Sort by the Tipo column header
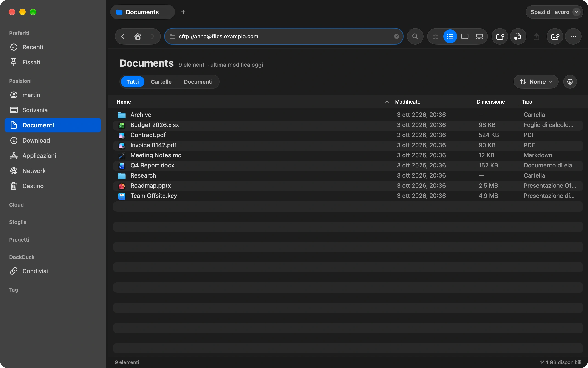The height and width of the screenshot is (368, 588). tap(551, 102)
